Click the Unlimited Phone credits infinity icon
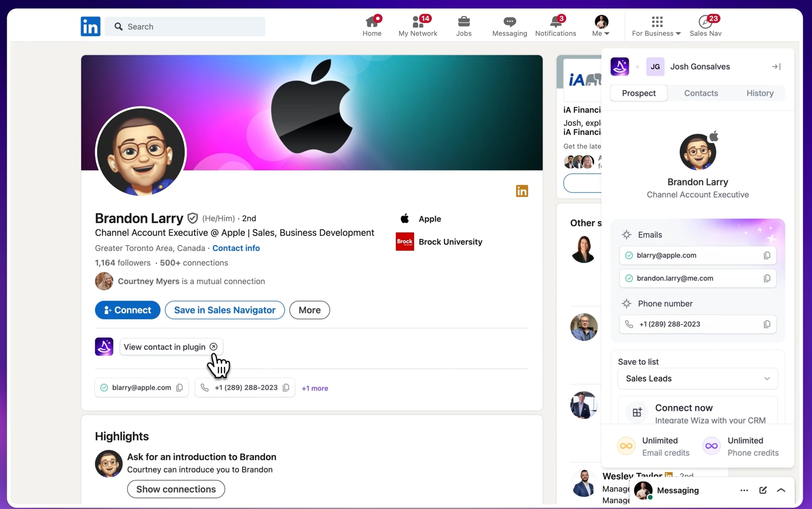812x509 pixels. (x=711, y=446)
